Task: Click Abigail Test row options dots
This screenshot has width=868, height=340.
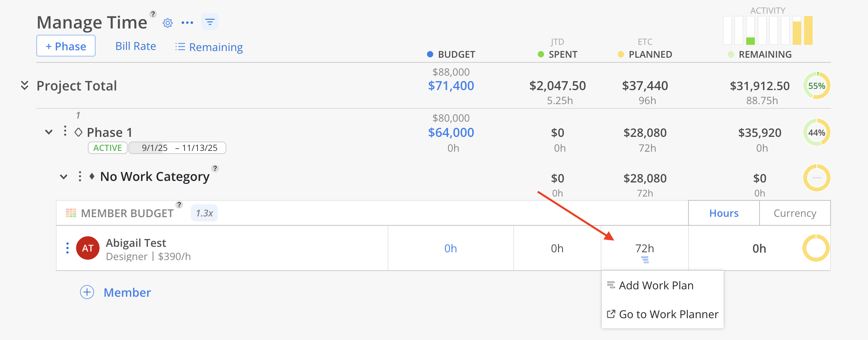Action: (68, 248)
